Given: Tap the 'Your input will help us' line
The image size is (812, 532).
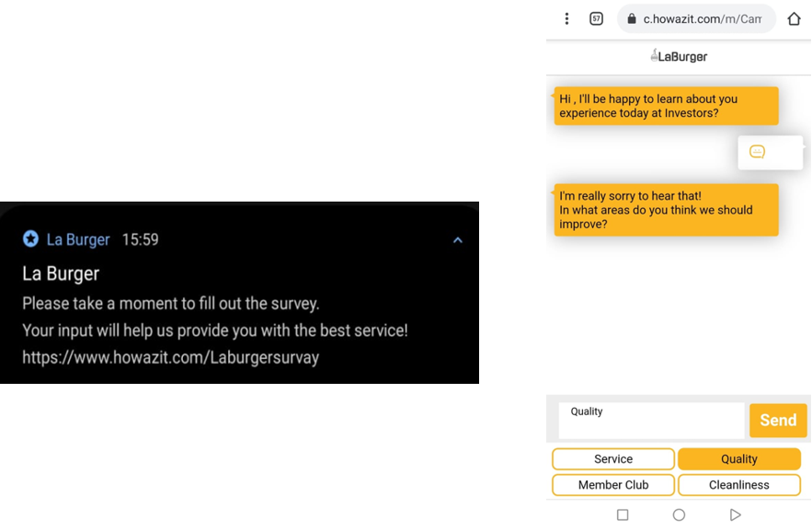Looking at the screenshot, I should coord(215,330).
